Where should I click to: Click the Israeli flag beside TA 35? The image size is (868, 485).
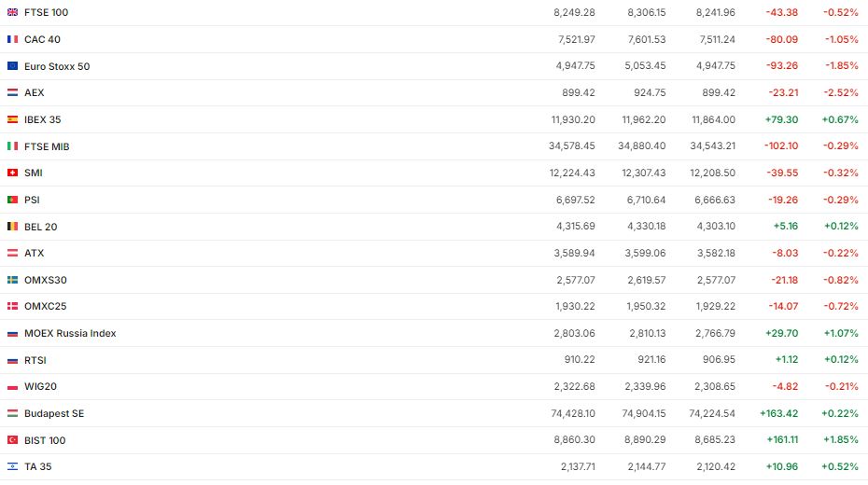click(x=12, y=466)
